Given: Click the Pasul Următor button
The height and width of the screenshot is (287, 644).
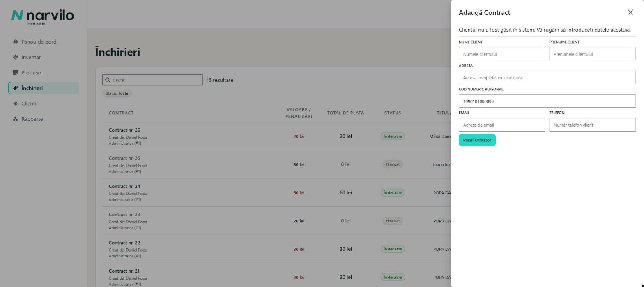Looking at the screenshot, I should pos(477,140).
